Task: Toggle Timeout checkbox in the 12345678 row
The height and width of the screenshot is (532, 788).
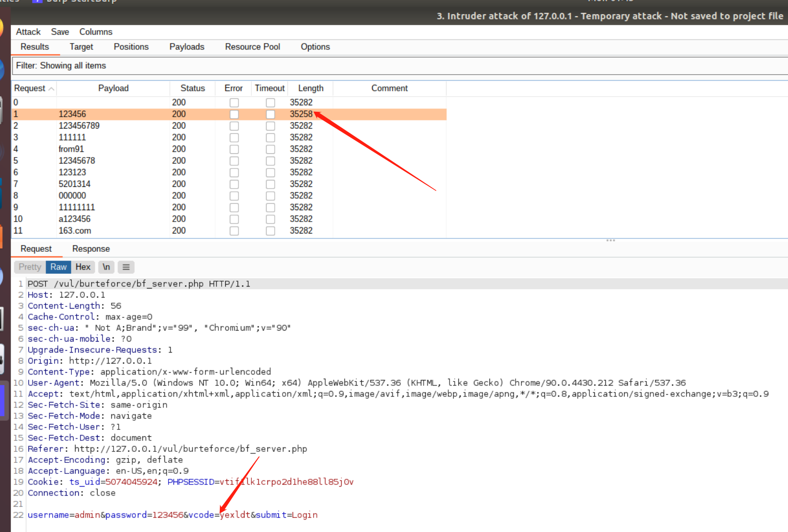Action: click(x=271, y=161)
